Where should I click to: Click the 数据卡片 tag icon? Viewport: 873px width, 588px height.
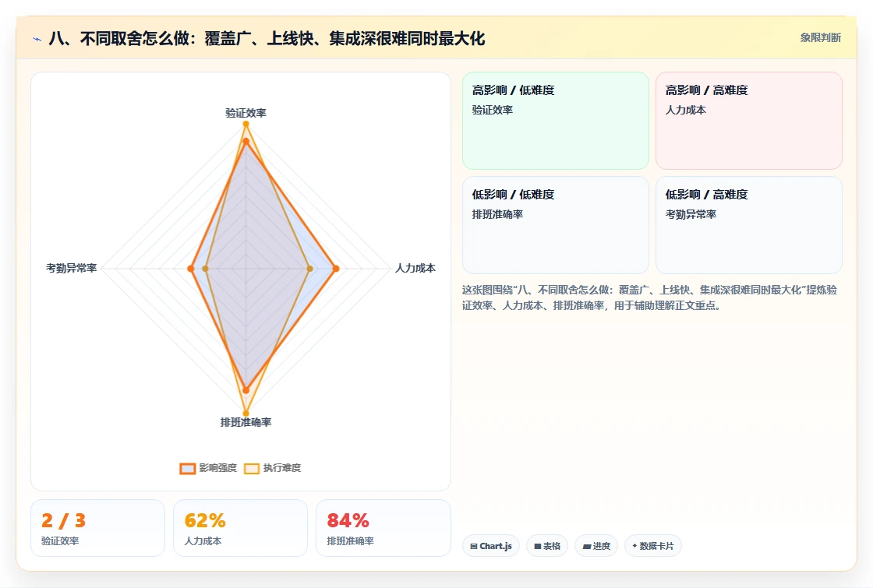[x=634, y=546]
